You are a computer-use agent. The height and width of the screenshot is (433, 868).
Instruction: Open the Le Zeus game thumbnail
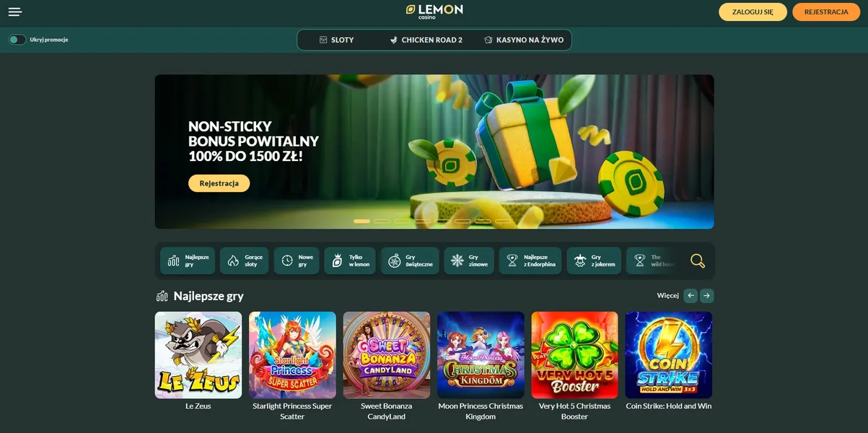tap(198, 355)
